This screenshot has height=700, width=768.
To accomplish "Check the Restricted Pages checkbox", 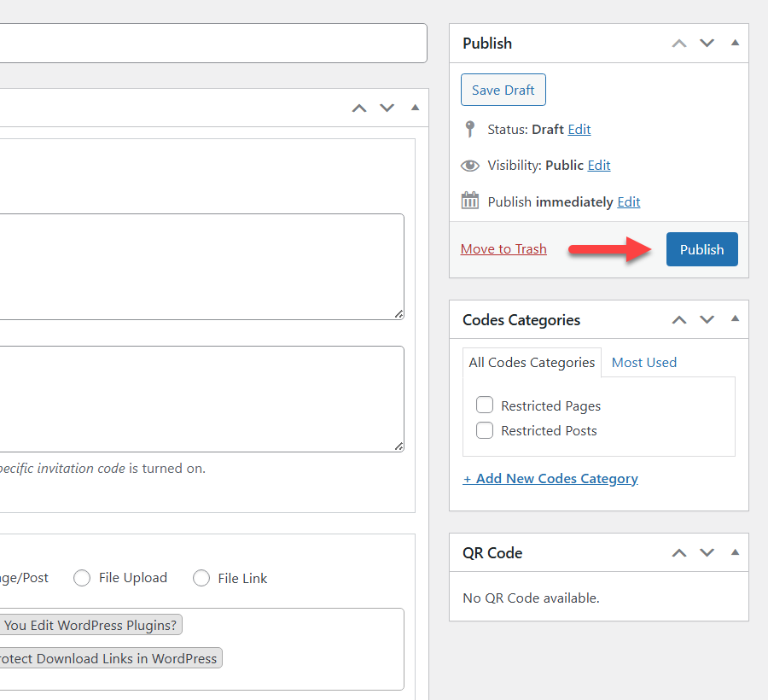I will (x=485, y=405).
